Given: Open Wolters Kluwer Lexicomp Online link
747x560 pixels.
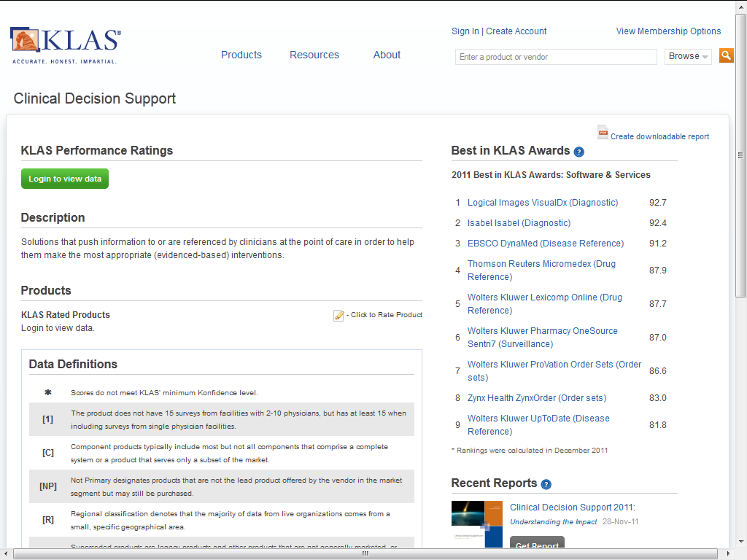Looking at the screenshot, I should pyautogui.click(x=545, y=304).
